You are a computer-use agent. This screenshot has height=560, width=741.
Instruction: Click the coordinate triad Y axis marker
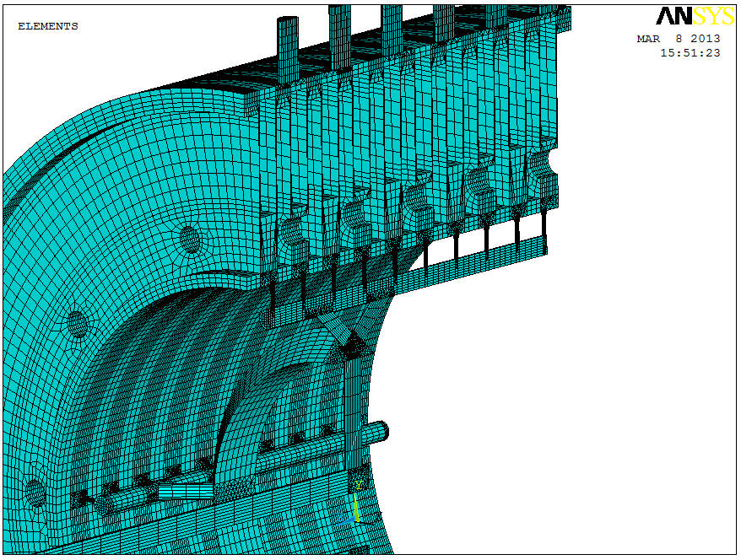(359, 486)
